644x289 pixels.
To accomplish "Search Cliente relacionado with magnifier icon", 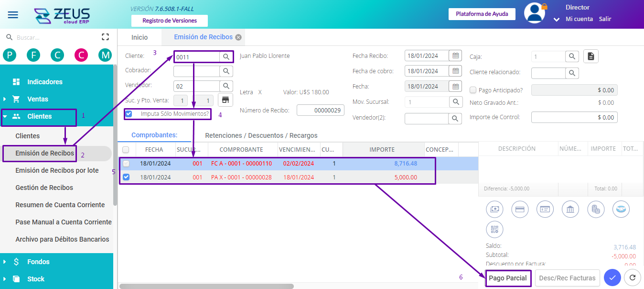I will coord(572,73).
